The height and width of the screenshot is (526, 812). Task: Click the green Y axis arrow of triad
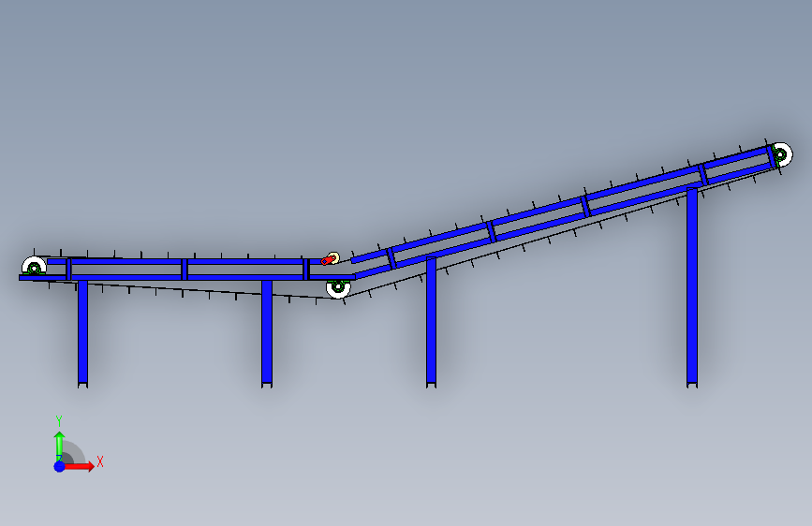pos(60,445)
